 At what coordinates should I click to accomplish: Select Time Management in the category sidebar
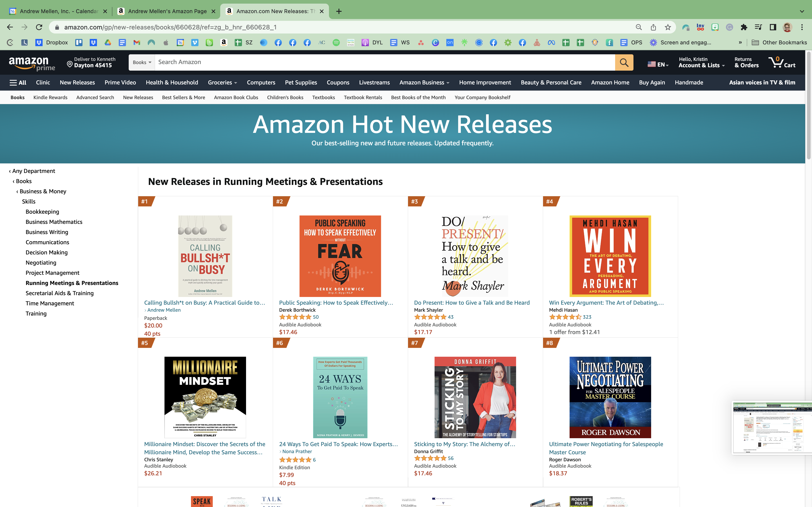click(50, 303)
